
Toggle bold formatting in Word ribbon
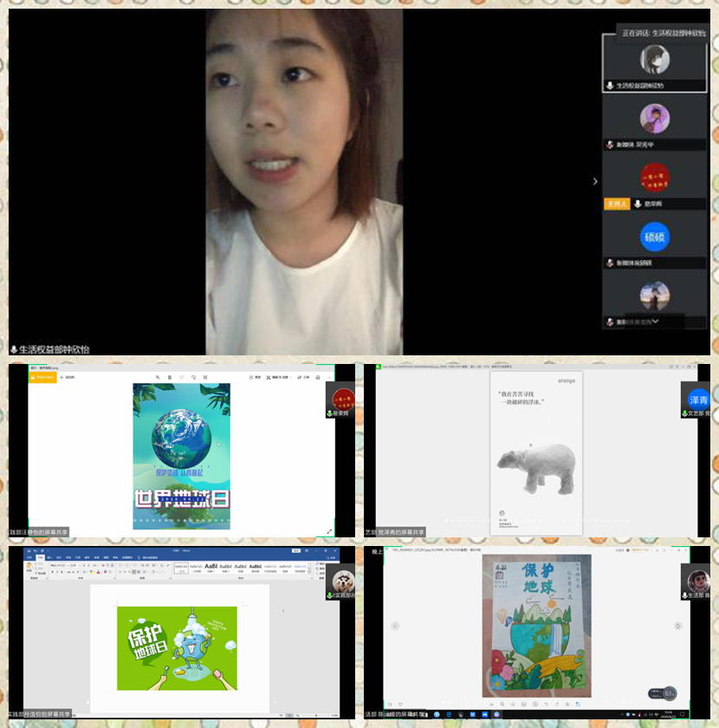tap(52, 572)
